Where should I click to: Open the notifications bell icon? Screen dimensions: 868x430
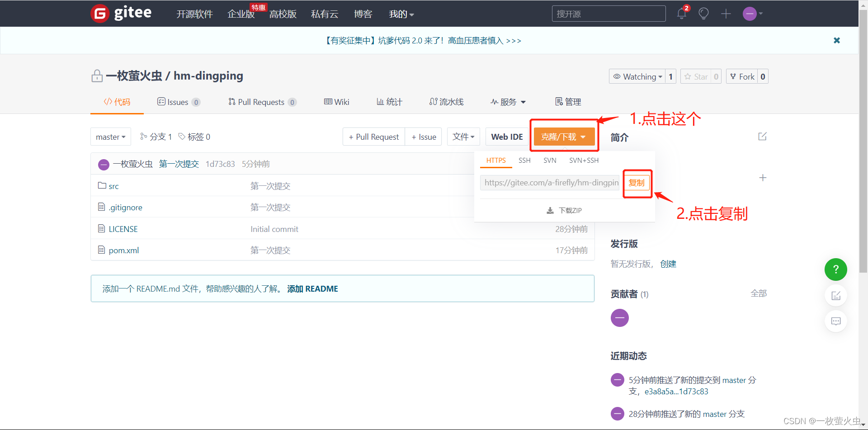click(x=682, y=14)
